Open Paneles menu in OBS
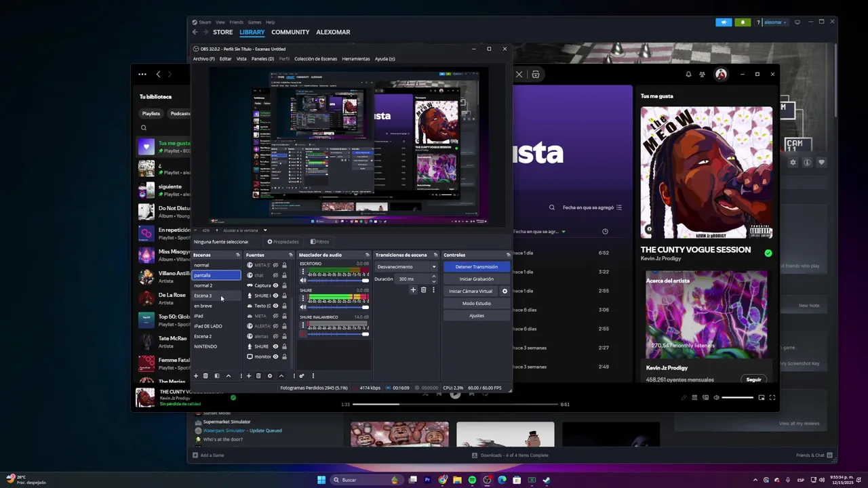The height and width of the screenshot is (488, 868). [262, 58]
